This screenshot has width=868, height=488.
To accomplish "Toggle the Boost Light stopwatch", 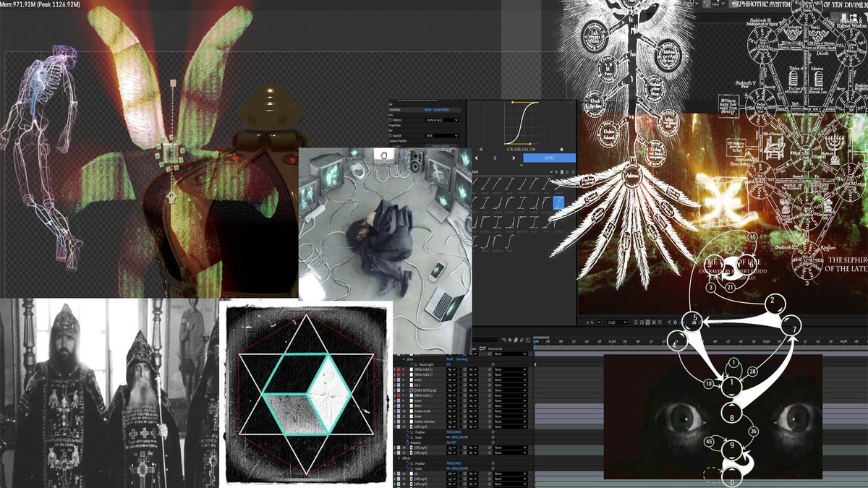I will click(x=412, y=364).
